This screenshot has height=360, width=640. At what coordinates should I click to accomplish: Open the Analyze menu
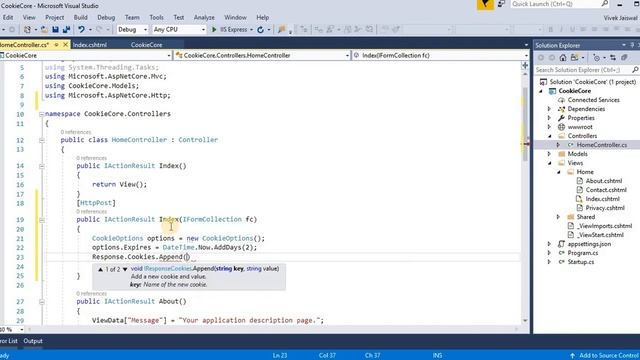pos(204,17)
